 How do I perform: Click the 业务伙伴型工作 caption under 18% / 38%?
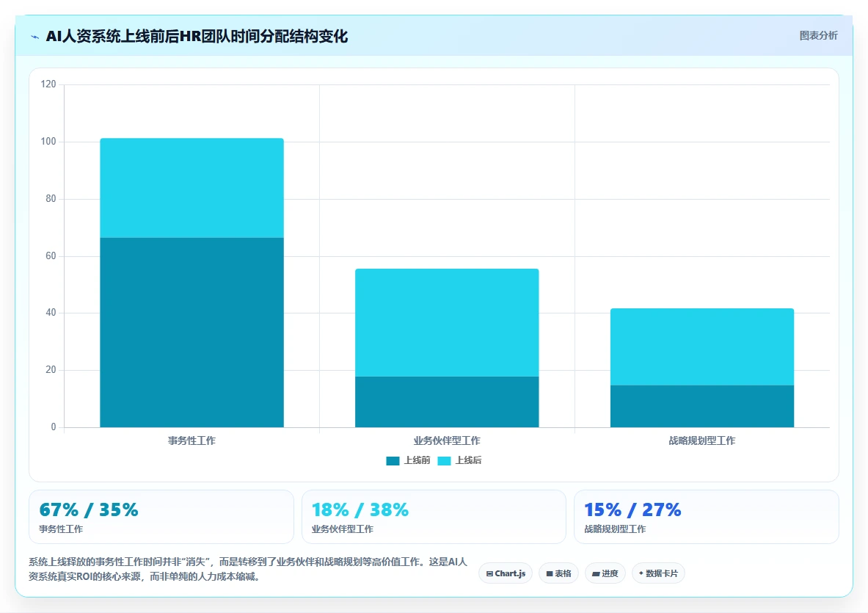pyautogui.click(x=343, y=529)
